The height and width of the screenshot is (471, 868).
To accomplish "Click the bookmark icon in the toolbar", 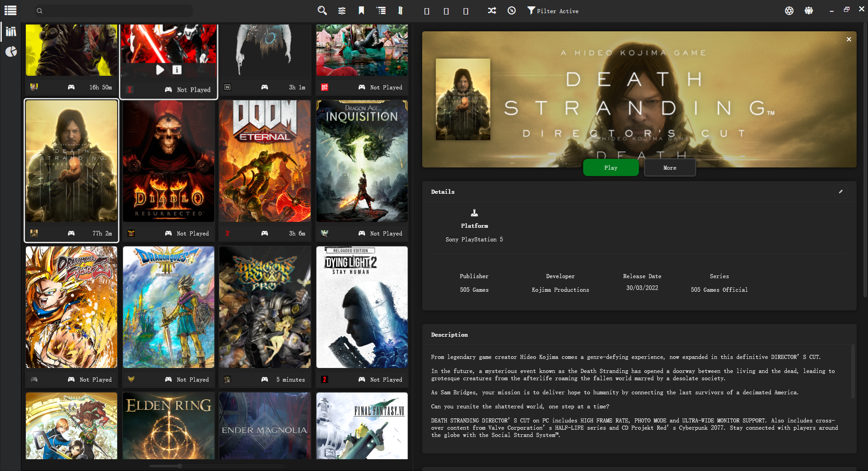I will [x=361, y=10].
